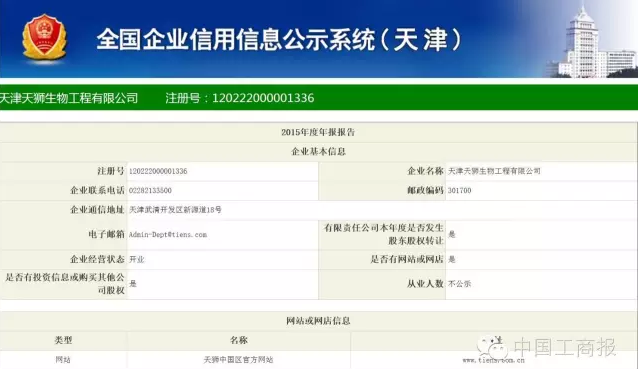This screenshot has height=369, width=639.
Task: Select the 天狮中国区官方网站 name cell
Action: (238, 360)
